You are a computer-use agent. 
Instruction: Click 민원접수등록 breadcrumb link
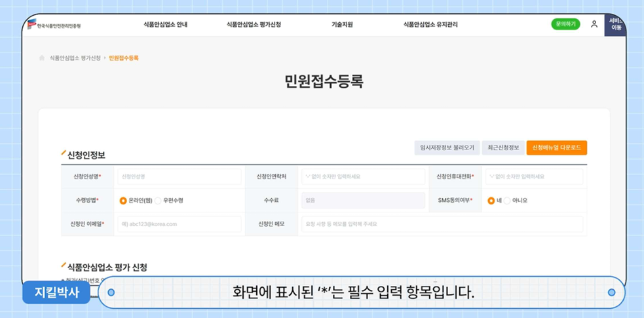[x=124, y=58]
